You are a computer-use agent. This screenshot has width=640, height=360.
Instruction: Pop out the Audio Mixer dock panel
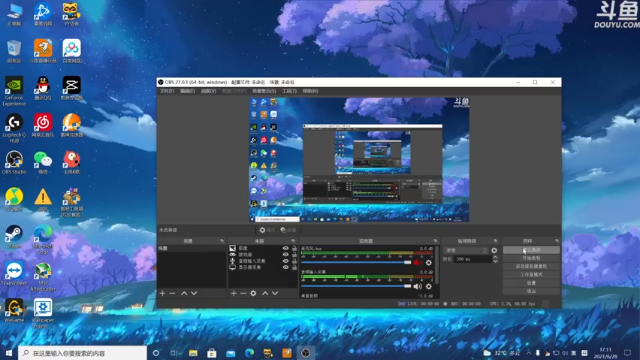(435, 241)
